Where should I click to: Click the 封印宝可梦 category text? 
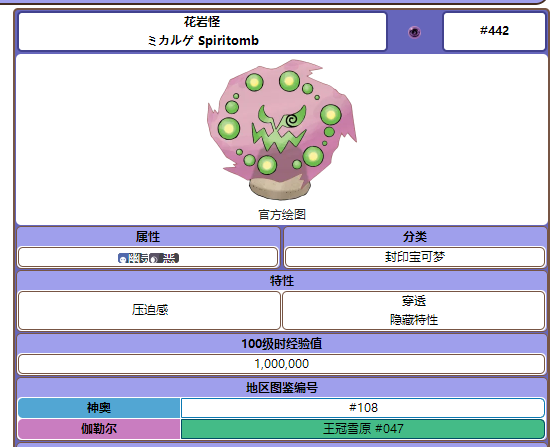(x=415, y=257)
